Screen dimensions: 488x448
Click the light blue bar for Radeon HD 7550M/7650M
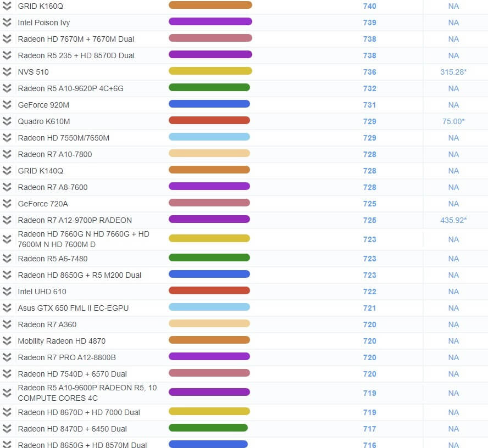pyautogui.click(x=209, y=137)
